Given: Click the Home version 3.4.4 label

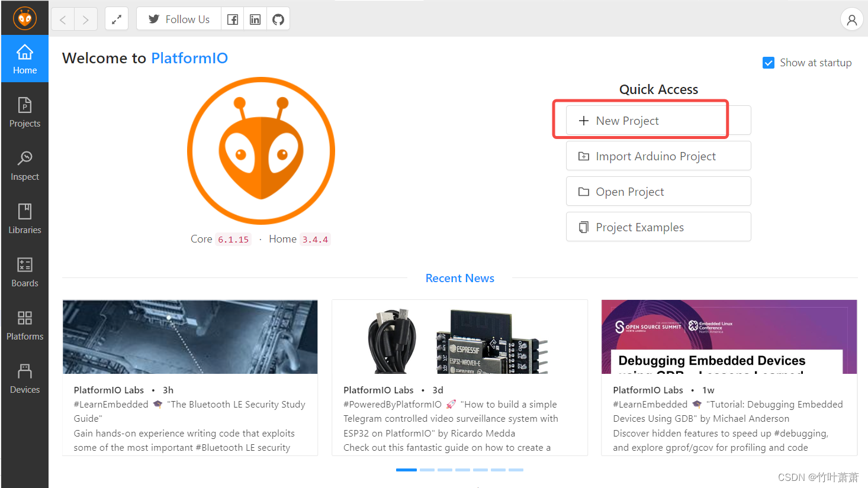Looking at the screenshot, I should coord(315,240).
